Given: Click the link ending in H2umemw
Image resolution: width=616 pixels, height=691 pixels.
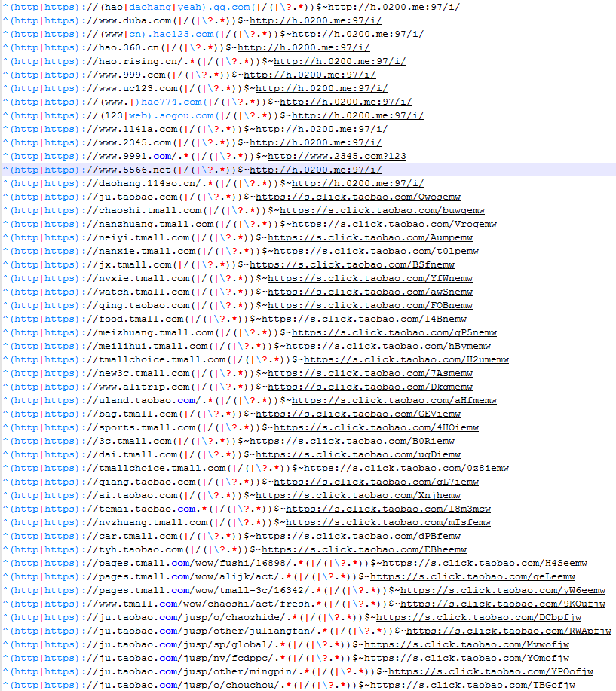Looking at the screenshot, I should [406, 360].
